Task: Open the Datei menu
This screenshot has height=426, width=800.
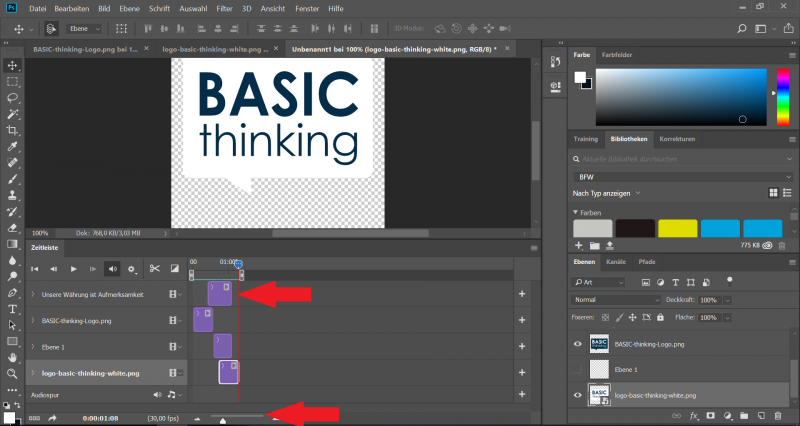Action: 38,9
